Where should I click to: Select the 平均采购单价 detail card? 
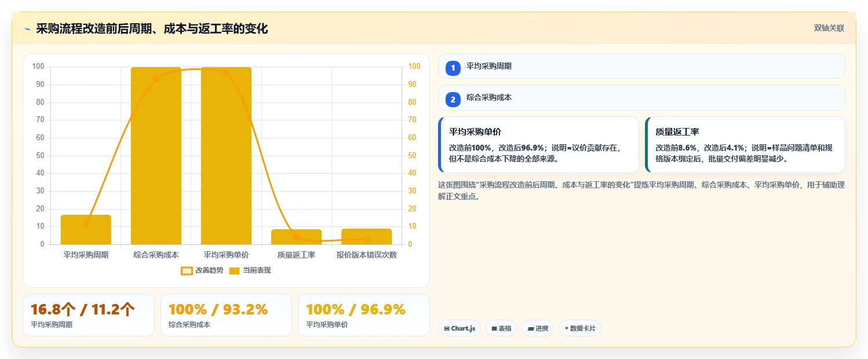538,145
